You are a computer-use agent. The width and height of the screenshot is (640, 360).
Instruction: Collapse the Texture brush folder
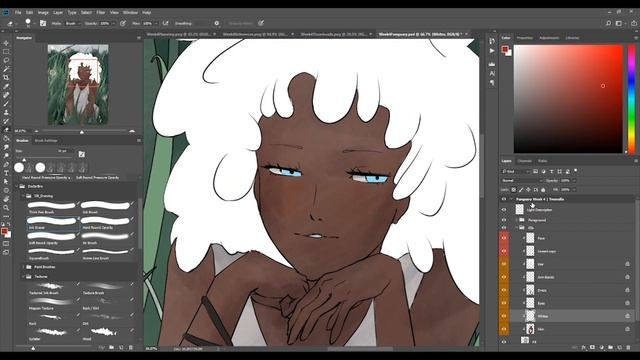coord(23,277)
